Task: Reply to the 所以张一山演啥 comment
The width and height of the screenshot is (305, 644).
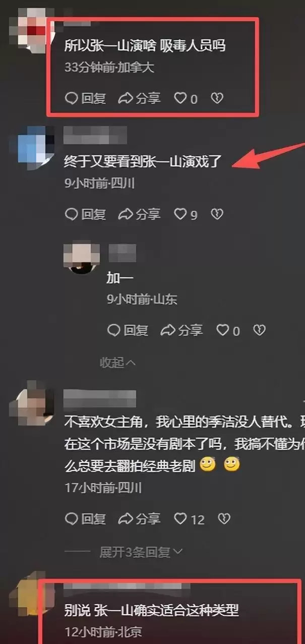Action: [x=86, y=98]
